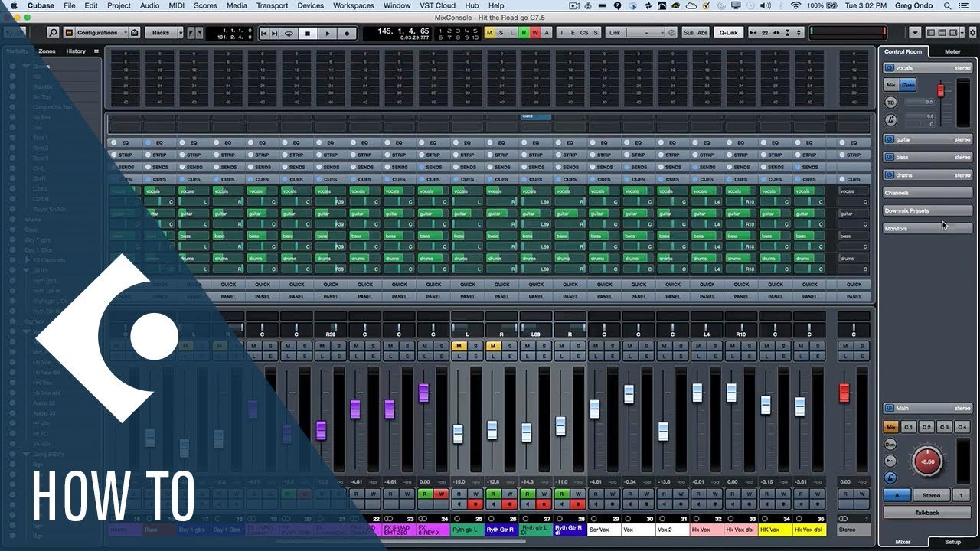The image size is (980, 551).
Task: Click the Abs button in toolbar
Action: (x=703, y=33)
